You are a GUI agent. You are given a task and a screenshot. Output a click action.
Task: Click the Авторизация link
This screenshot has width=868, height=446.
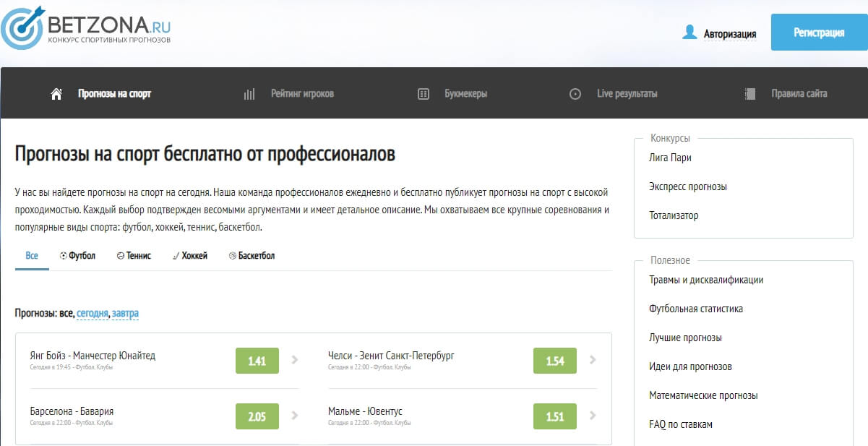click(x=730, y=33)
